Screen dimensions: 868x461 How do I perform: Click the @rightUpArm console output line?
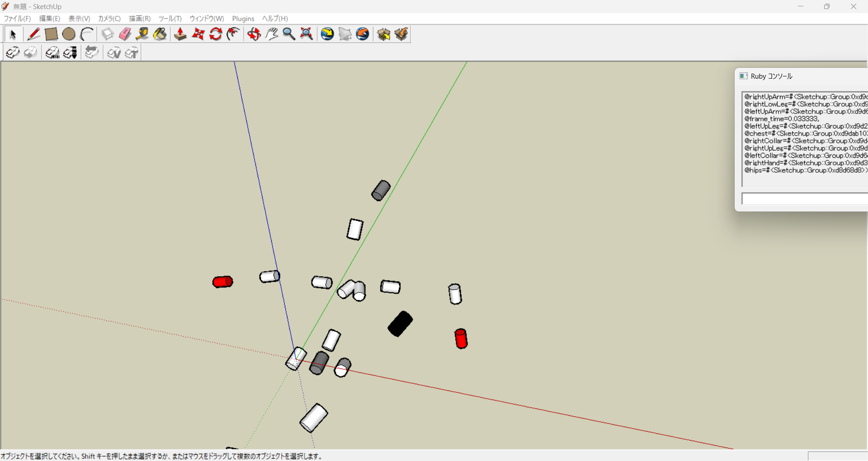click(x=806, y=97)
